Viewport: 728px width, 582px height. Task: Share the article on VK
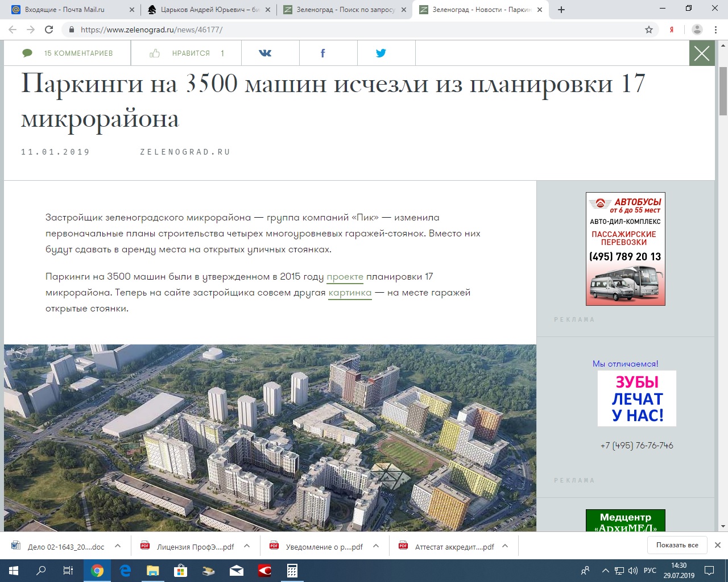pos(265,53)
